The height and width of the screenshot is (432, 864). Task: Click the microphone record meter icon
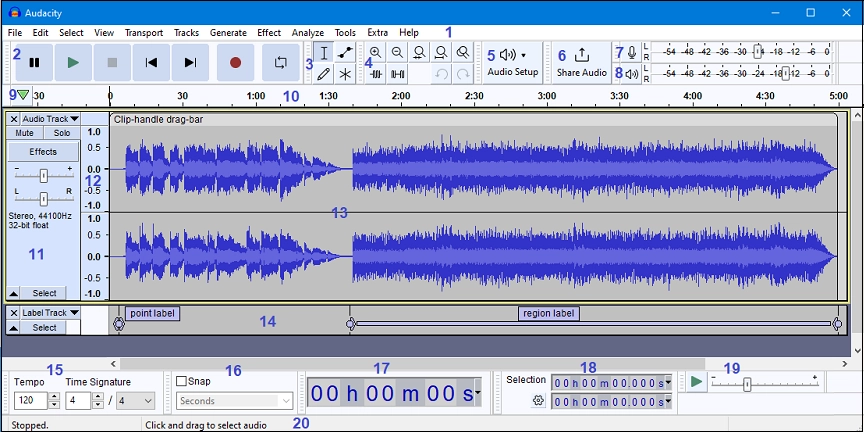pos(631,53)
